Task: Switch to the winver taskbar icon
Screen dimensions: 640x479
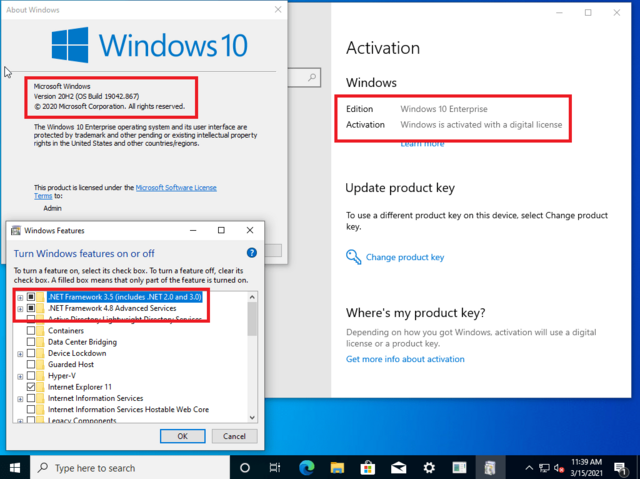Action: 460,468
